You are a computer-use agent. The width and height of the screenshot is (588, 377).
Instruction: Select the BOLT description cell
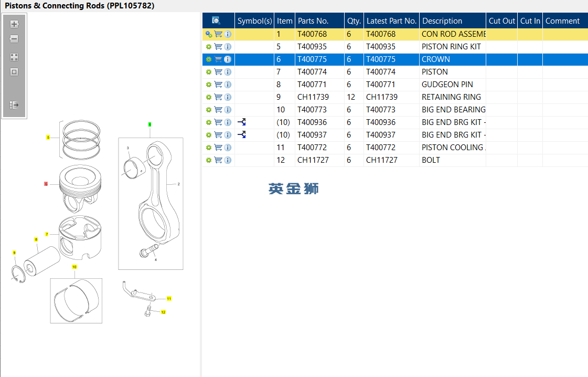[x=453, y=160]
